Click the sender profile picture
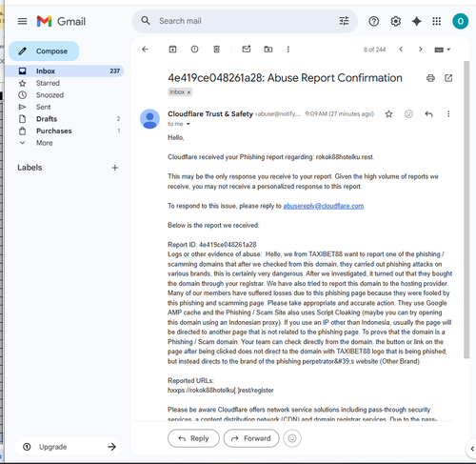The image size is (476, 464). pos(149,119)
